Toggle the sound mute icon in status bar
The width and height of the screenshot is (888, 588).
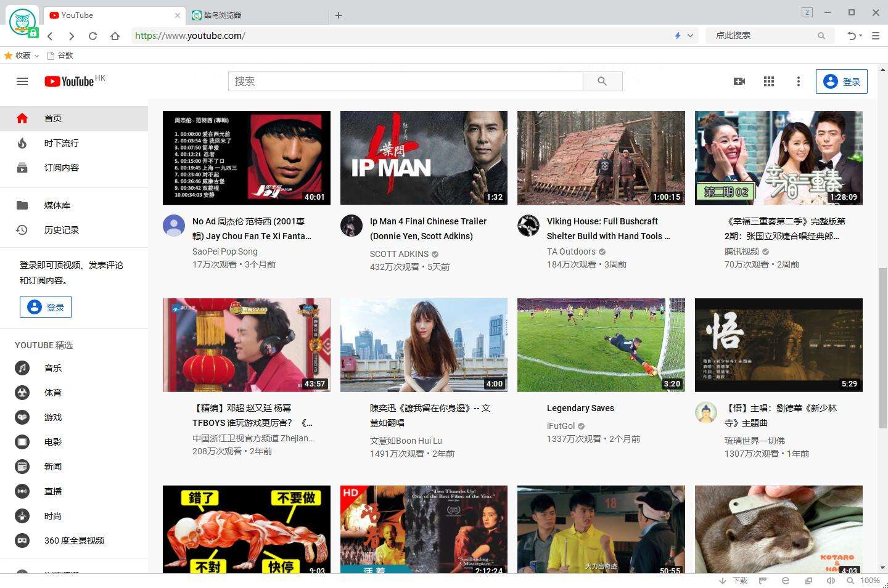[x=831, y=581]
